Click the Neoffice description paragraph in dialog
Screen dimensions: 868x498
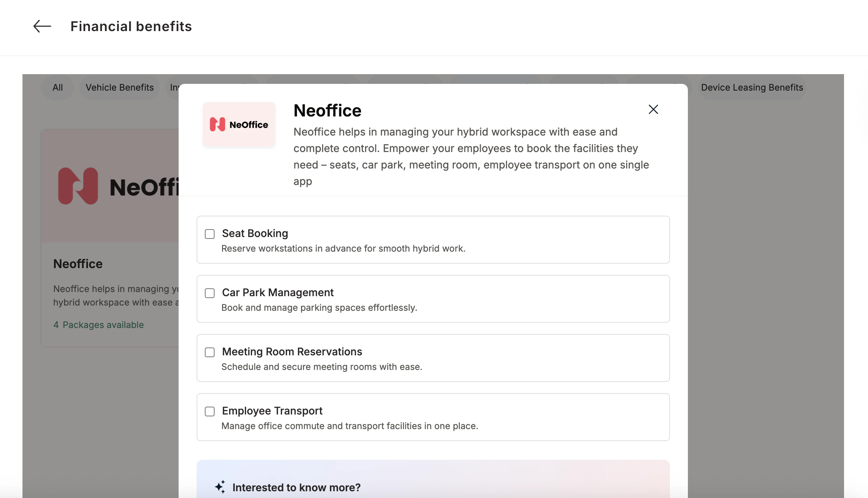471,157
